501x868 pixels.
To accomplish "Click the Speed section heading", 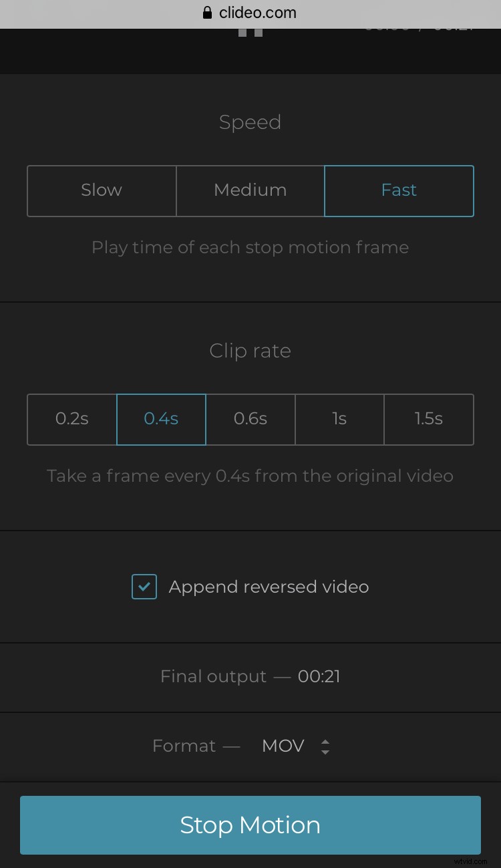I will [x=250, y=122].
